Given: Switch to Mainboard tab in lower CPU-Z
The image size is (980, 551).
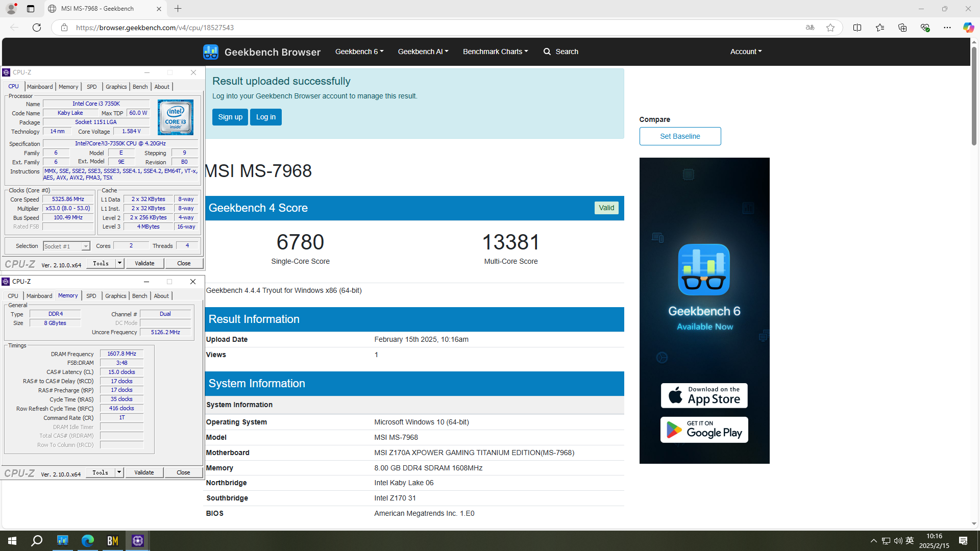Looking at the screenshot, I should [39, 296].
